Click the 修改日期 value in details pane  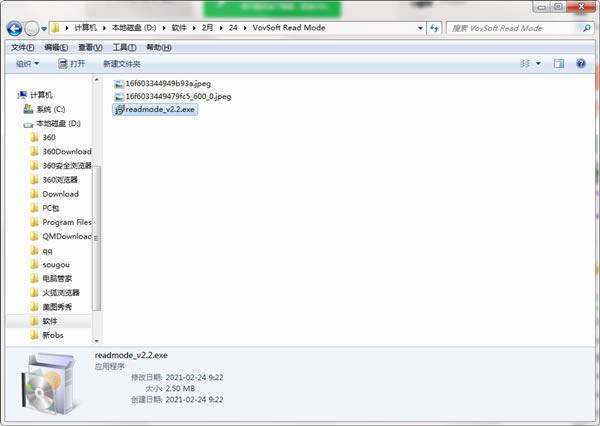pos(194,377)
